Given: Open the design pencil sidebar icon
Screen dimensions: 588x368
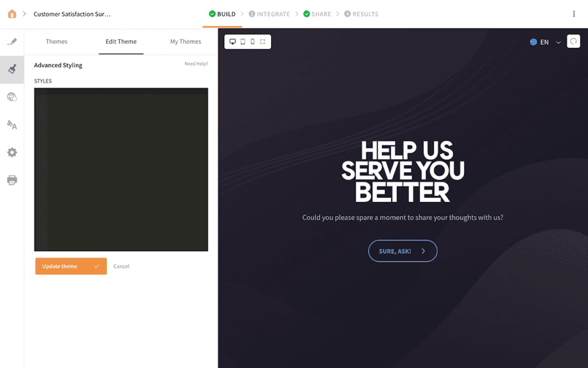Looking at the screenshot, I should (12, 42).
